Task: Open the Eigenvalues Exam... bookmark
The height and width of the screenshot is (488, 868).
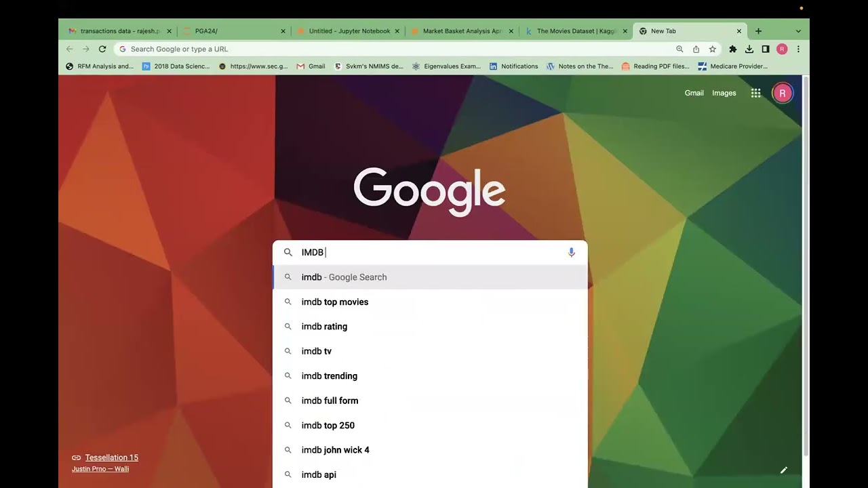Action: tap(447, 66)
